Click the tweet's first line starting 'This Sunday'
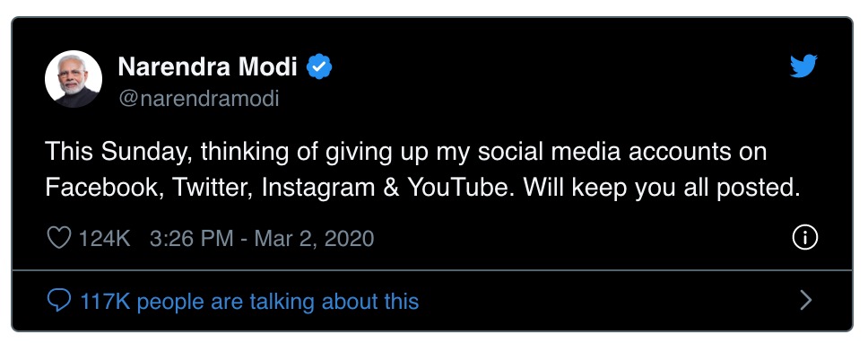The image size is (868, 352). point(406,152)
